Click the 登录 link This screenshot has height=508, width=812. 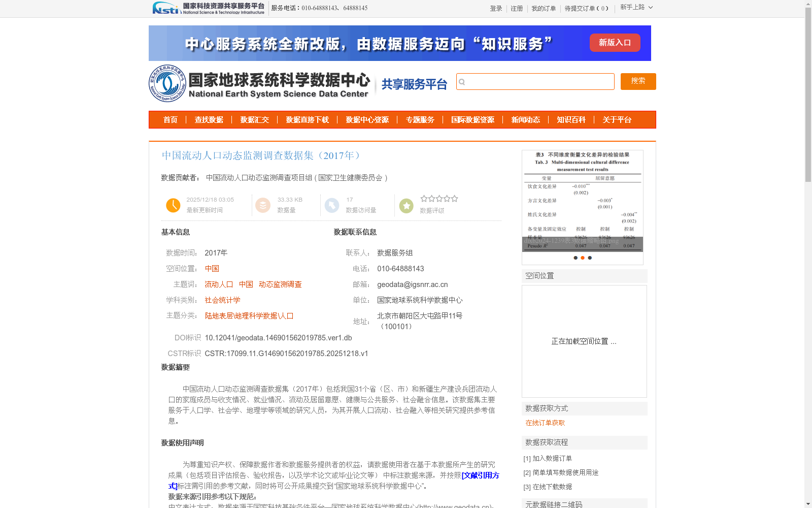click(x=496, y=9)
